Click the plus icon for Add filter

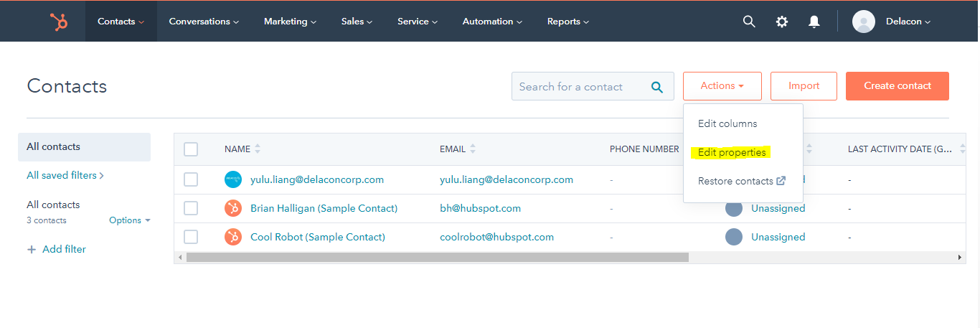[x=31, y=249]
